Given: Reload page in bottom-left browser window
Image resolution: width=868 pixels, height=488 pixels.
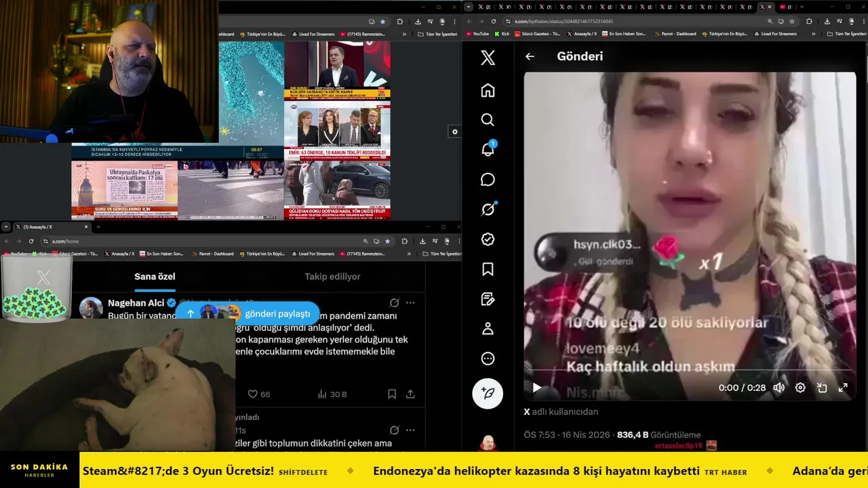Looking at the screenshot, I should click(x=31, y=241).
